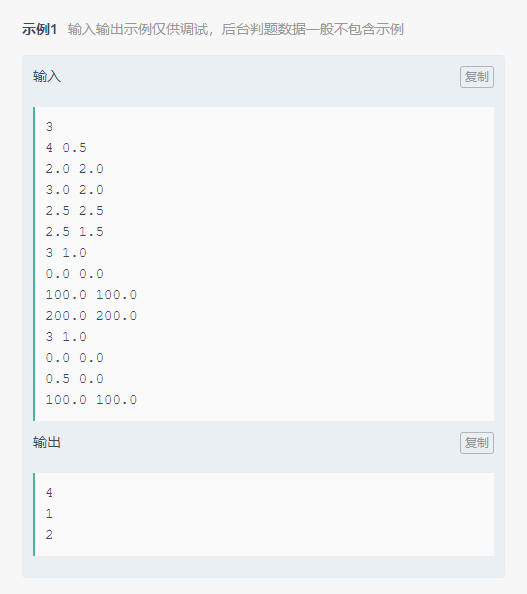The image size is (527, 594).
Task: Click the input line "2.5 1.5"
Action: pos(75,231)
